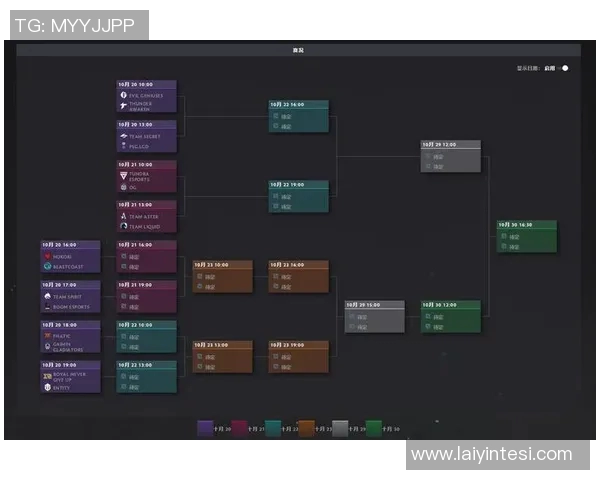Select the Beastcoast team name
Screen dimensions: 600x480
[x=68, y=267]
